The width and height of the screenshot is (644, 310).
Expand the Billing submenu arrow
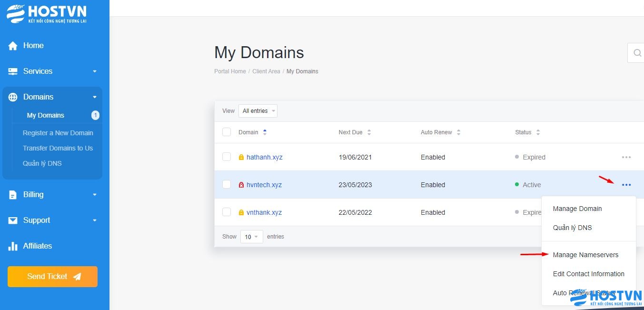(x=95, y=195)
